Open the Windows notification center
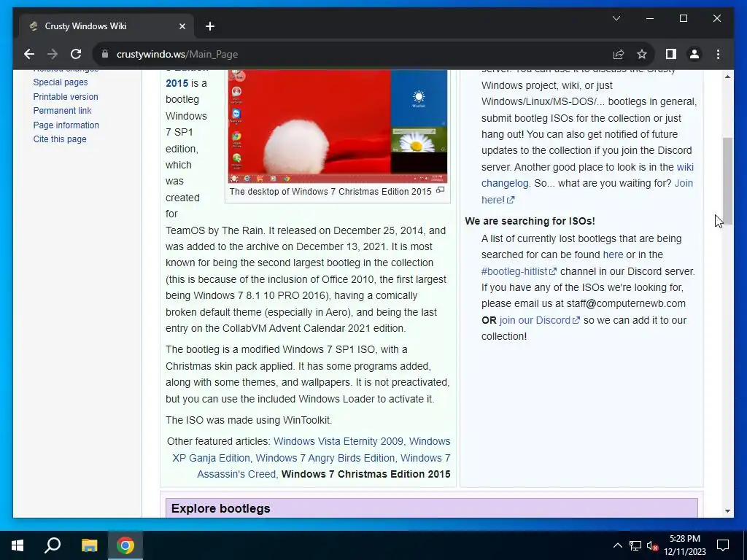 [x=723, y=545]
